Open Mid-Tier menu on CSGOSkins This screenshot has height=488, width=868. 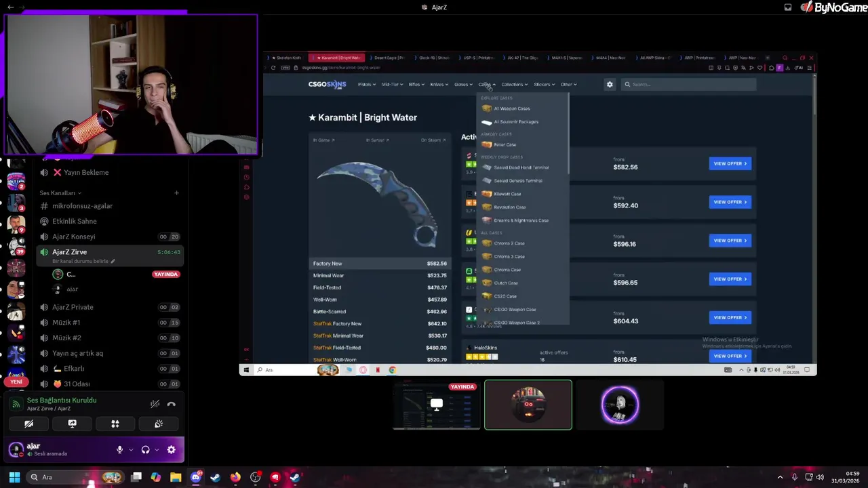click(x=392, y=85)
